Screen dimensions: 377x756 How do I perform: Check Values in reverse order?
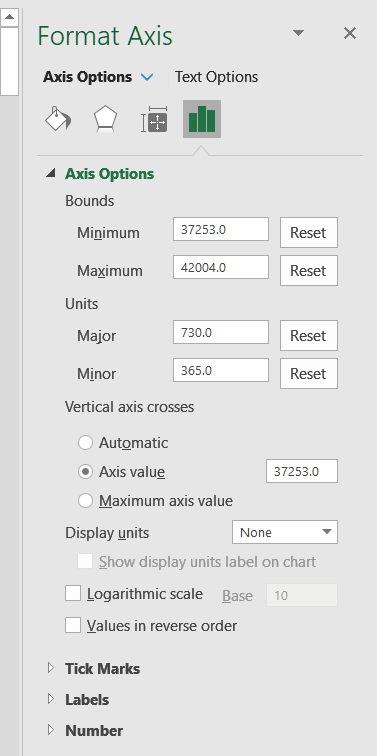[x=73, y=625]
